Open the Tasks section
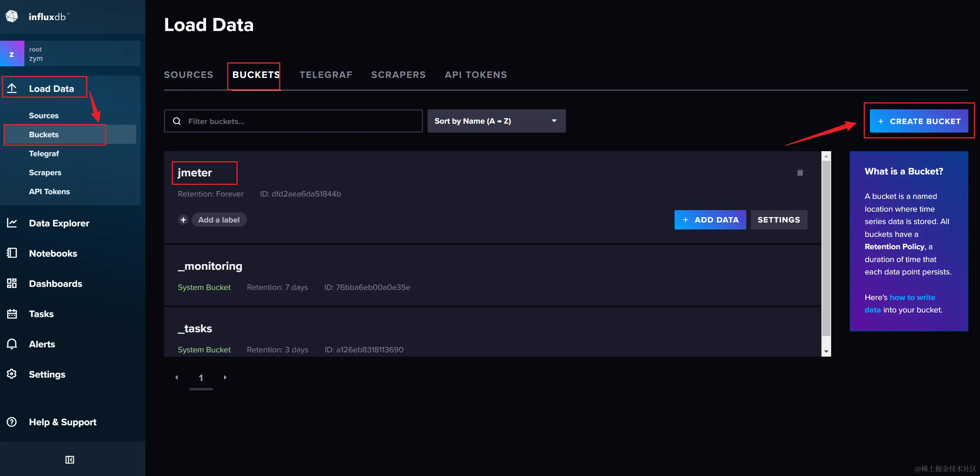980x476 pixels. tap(41, 314)
